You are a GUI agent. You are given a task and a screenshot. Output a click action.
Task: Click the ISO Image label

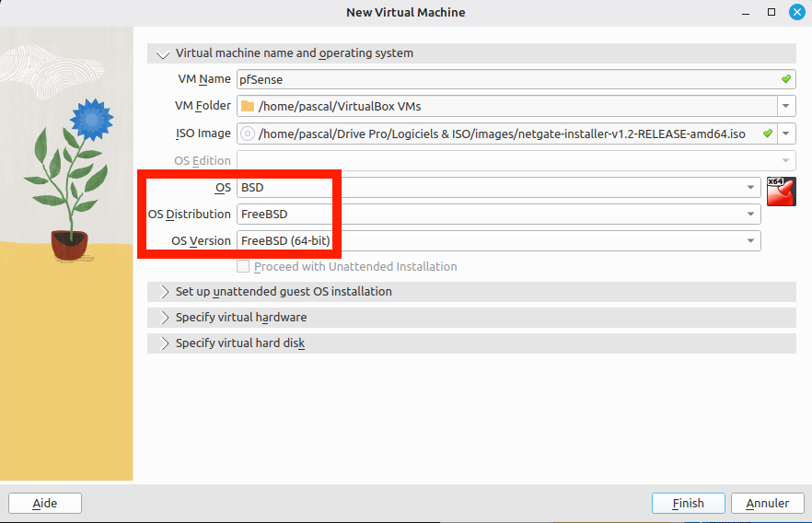pos(203,134)
